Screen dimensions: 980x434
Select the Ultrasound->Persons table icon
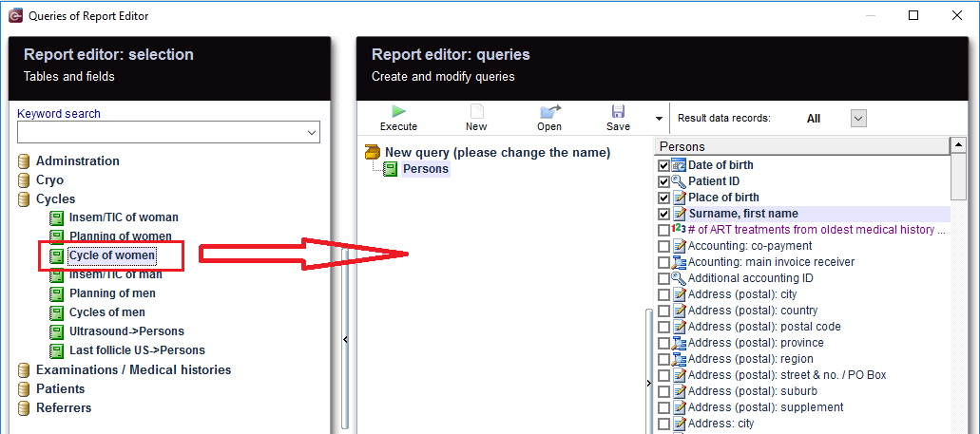pyautogui.click(x=57, y=331)
